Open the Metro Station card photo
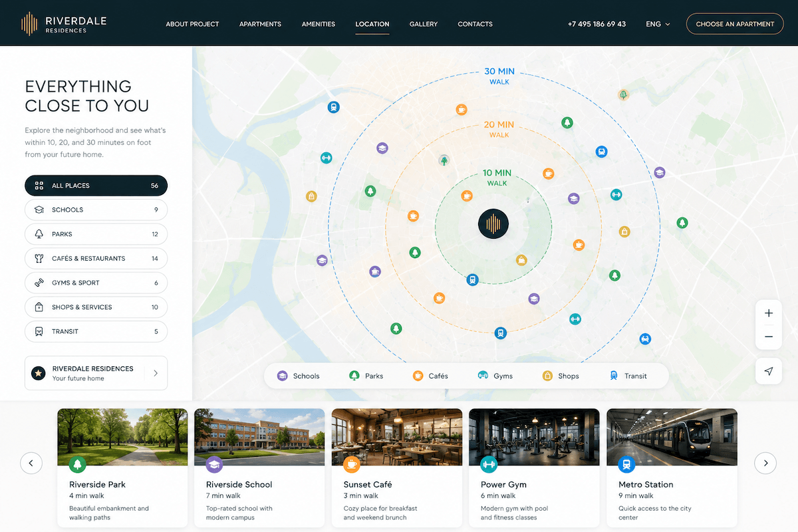798x532 pixels. pyautogui.click(x=672, y=437)
